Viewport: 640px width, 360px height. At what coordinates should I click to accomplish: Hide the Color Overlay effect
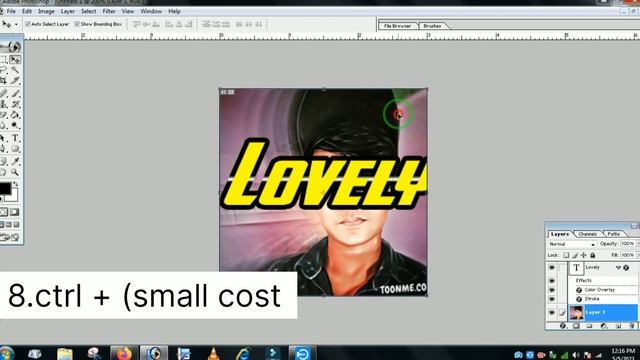pos(552,290)
